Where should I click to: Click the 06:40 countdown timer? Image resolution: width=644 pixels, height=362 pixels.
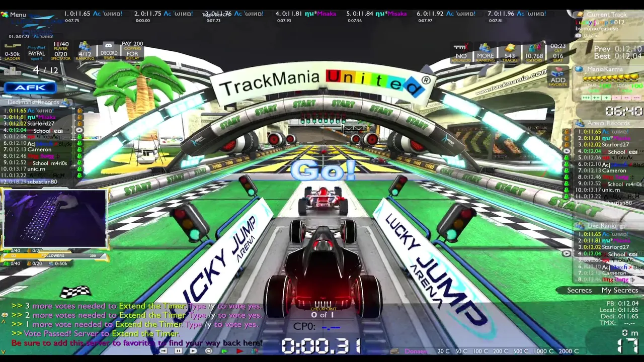coord(623,111)
